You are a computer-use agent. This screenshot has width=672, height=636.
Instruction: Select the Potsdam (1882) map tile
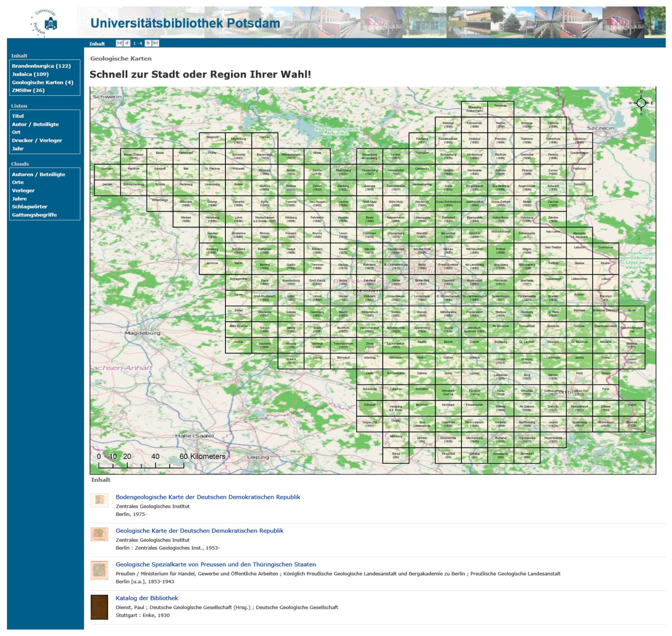(369, 298)
